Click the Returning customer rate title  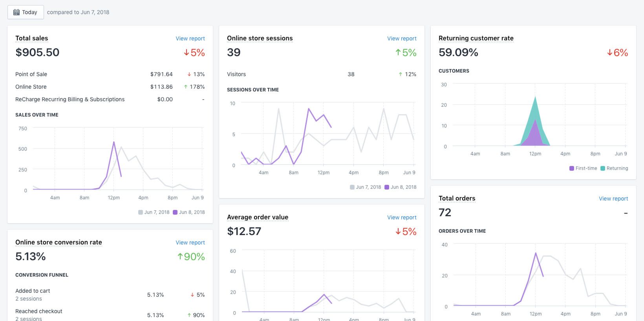pos(476,38)
